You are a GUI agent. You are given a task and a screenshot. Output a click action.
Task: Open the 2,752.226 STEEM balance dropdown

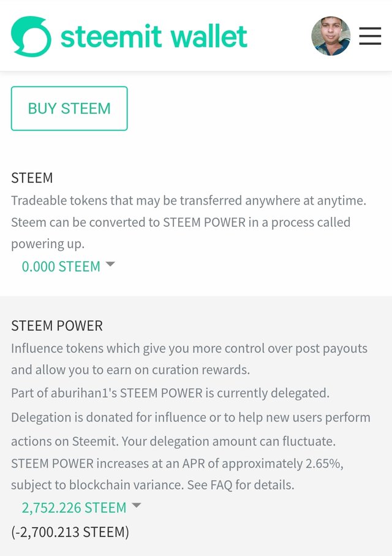pyautogui.click(x=74, y=508)
